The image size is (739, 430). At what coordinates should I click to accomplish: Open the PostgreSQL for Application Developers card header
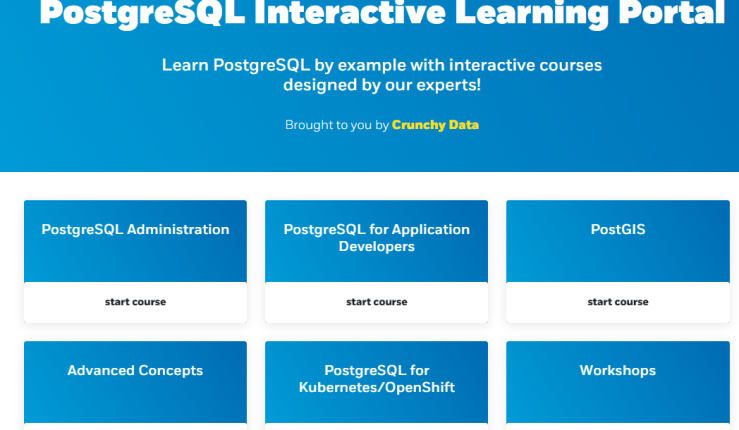point(377,241)
